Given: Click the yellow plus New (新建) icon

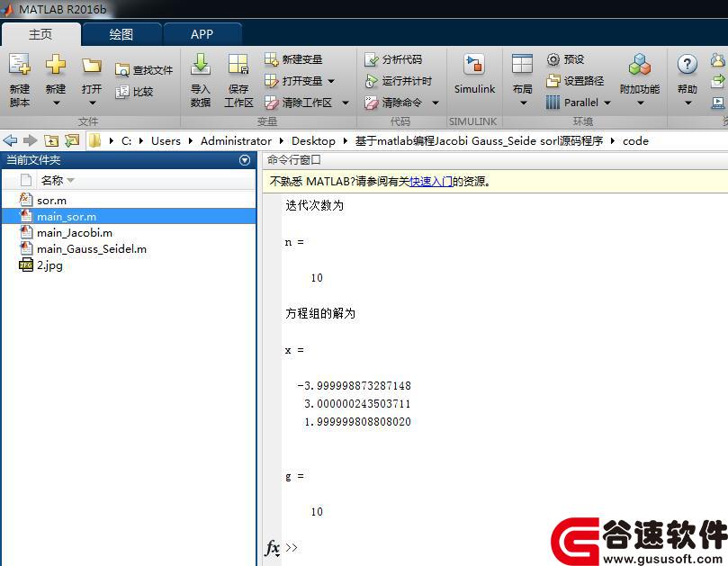Looking at the screenshot, I should point(56,64).
